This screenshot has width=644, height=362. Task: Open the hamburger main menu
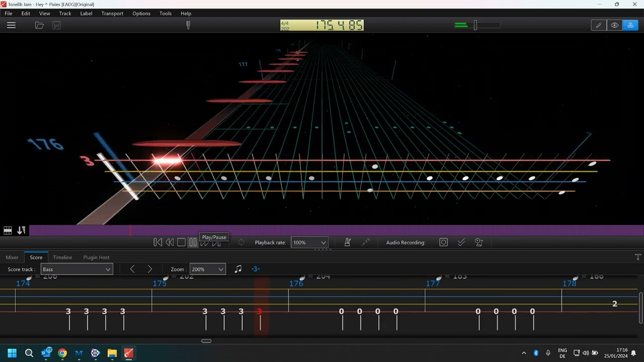(x=11, y=25)
